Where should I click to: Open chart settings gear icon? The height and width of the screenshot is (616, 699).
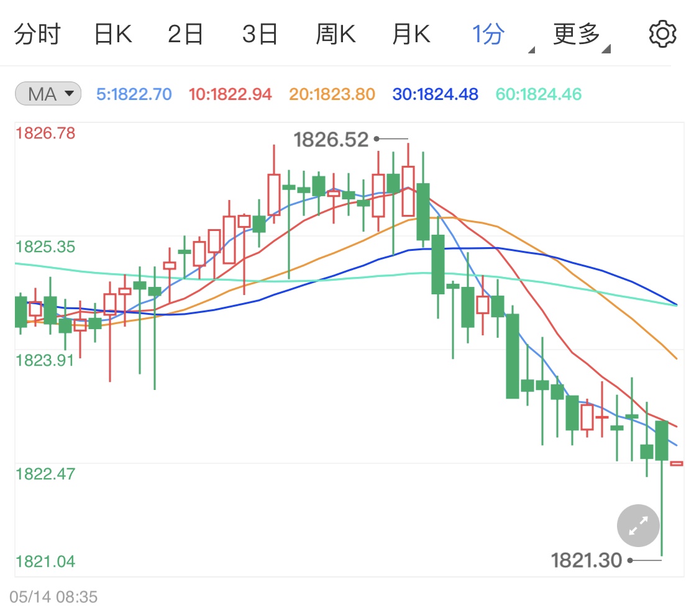[662, 34]
